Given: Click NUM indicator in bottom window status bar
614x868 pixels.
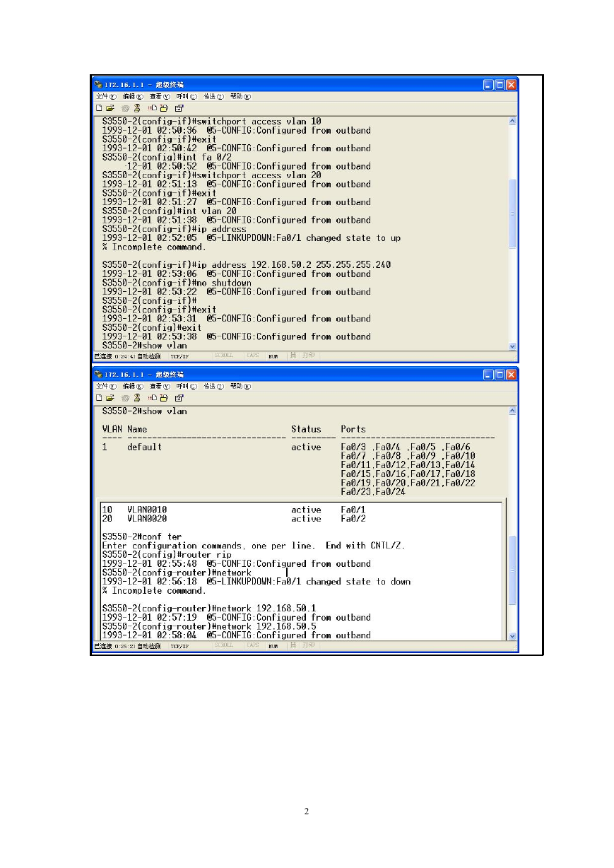Looking at the screenshot, I should [273, 646].
